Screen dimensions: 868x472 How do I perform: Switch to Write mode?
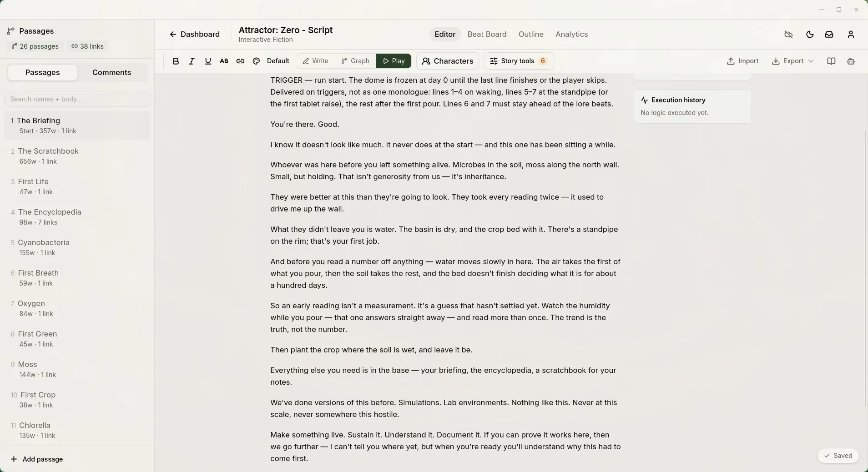(315, 61)
